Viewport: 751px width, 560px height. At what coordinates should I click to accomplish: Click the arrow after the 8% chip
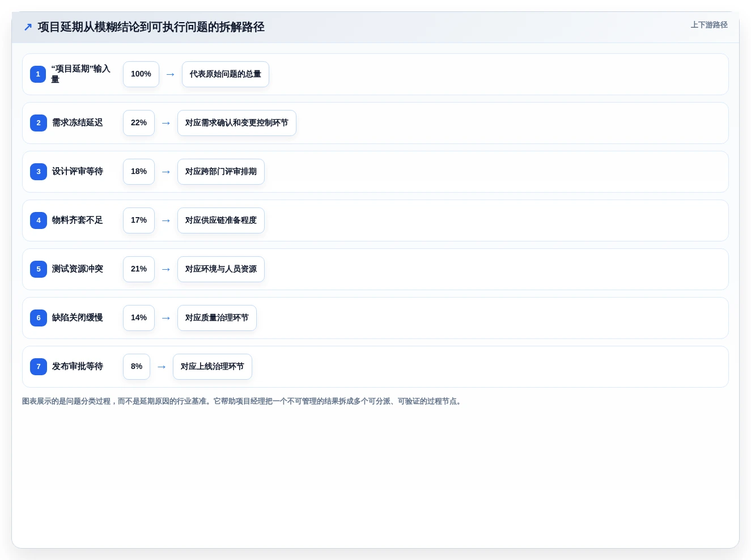point(162,367)
